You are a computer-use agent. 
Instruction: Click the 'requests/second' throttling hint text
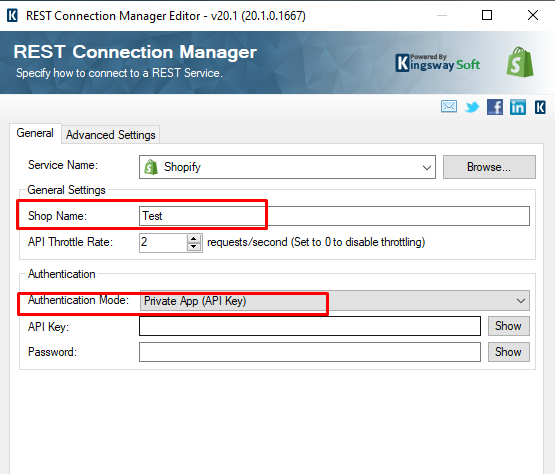tap(316, 242)
